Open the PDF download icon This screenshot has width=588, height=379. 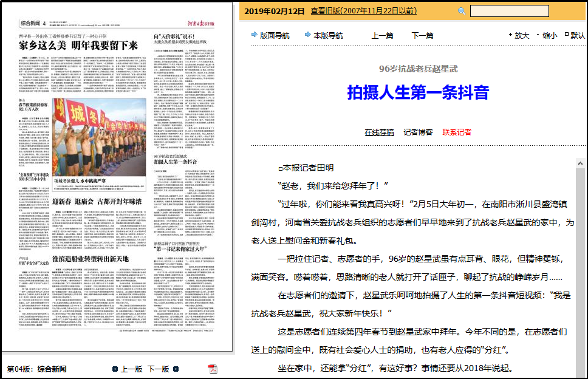213,369
